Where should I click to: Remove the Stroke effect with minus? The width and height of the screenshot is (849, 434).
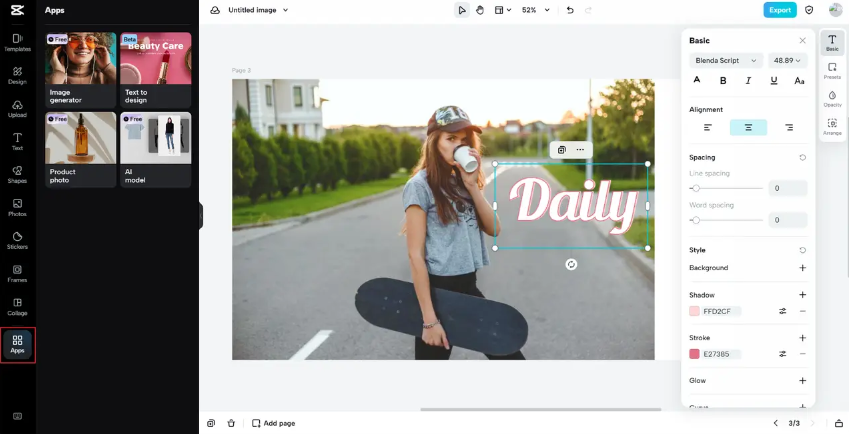(802, 354)
